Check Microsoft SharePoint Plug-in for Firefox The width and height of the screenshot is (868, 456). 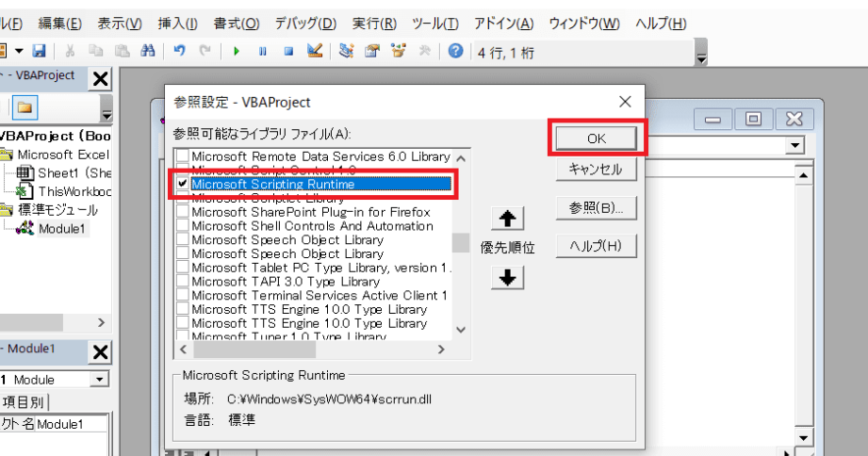click(183, 212)
